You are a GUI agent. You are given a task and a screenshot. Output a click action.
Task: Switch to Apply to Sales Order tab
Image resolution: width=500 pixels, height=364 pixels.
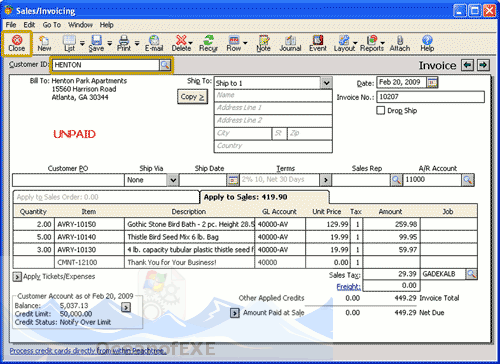tap(106, 197)
